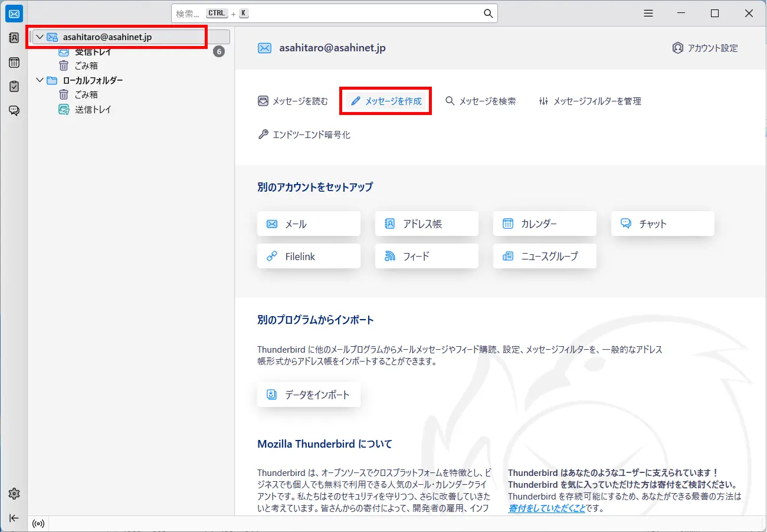Click the 寄付をしていただくこと donation link
This screenshot has width=767, height=532.
point(546,508)
